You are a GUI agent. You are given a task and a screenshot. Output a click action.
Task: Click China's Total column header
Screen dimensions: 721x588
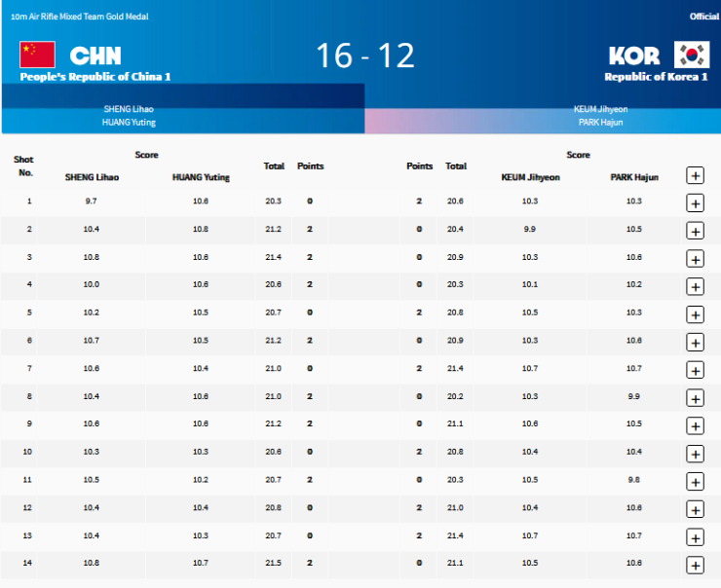point(274,165)
